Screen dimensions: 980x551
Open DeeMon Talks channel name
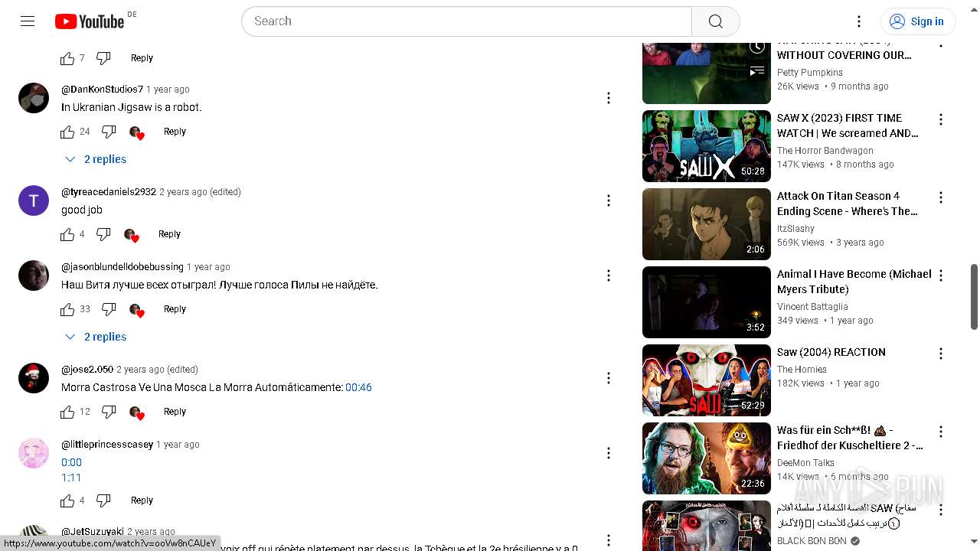click(805, 463)
